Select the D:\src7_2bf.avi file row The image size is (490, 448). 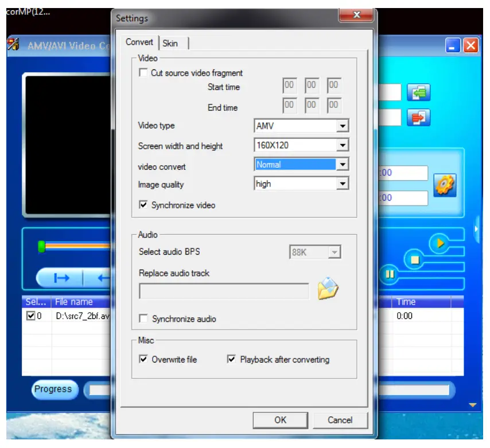(x=82, y=316)
